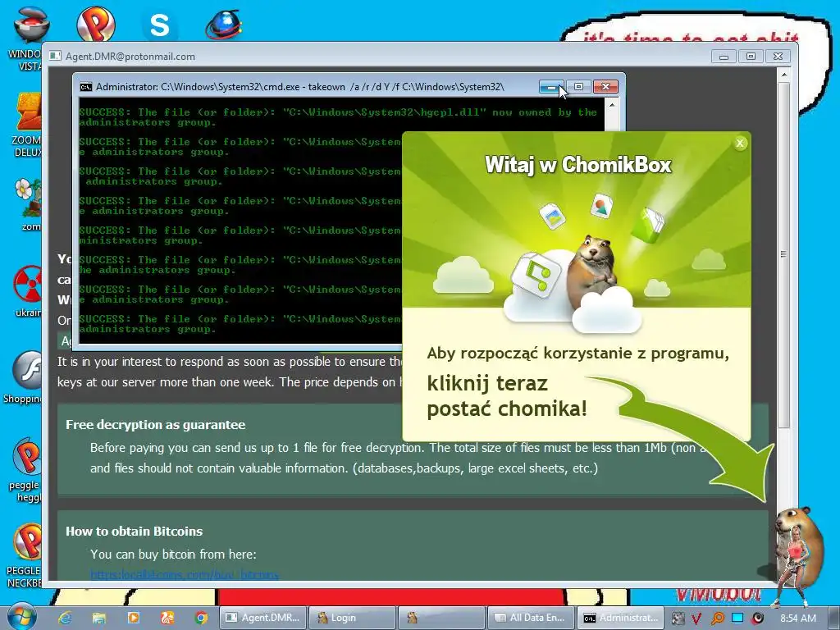Open the Skype desktop icon

click(x=160, y=25)
